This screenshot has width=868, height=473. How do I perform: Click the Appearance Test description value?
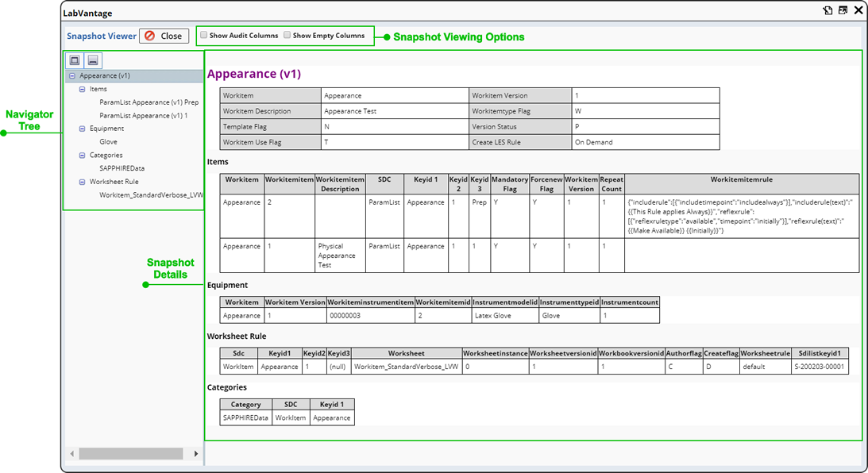(350, 111)
